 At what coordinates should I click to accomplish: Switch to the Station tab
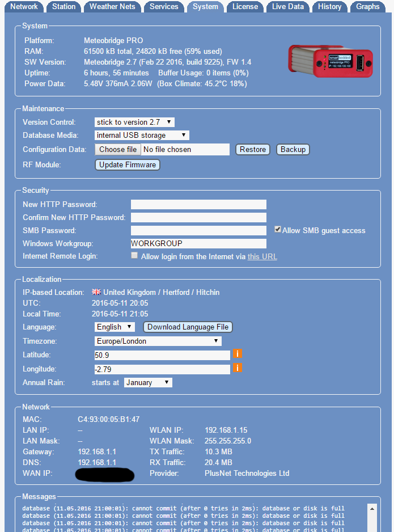[63, 7]
